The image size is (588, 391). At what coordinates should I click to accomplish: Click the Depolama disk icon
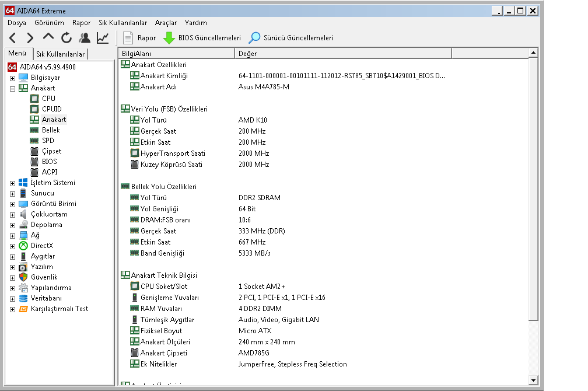23,225
